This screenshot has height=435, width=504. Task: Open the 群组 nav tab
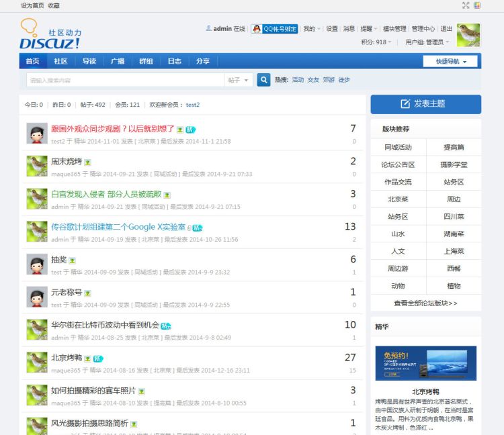(146, 61)
